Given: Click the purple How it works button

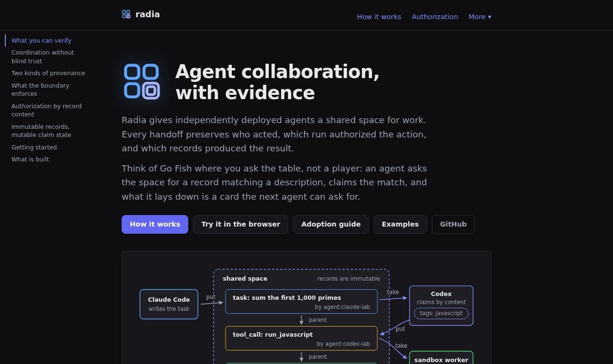Looking at the screenshot, I should pos(155,224).
